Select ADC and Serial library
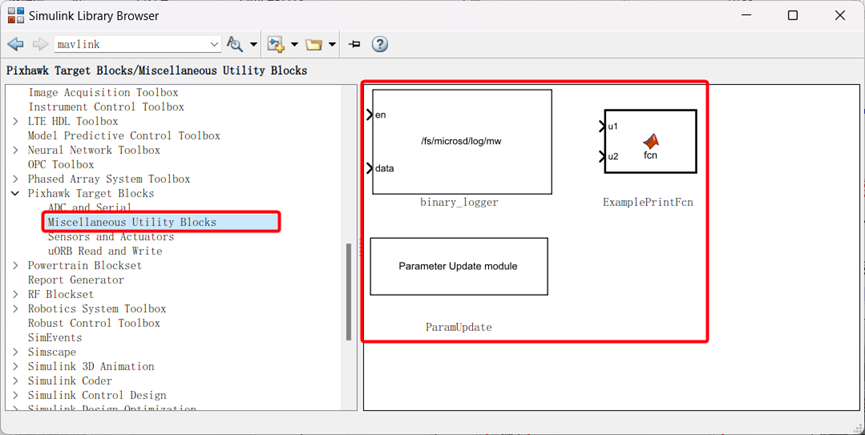Viewport: 865px width, 435px height. tap(89, 207)
